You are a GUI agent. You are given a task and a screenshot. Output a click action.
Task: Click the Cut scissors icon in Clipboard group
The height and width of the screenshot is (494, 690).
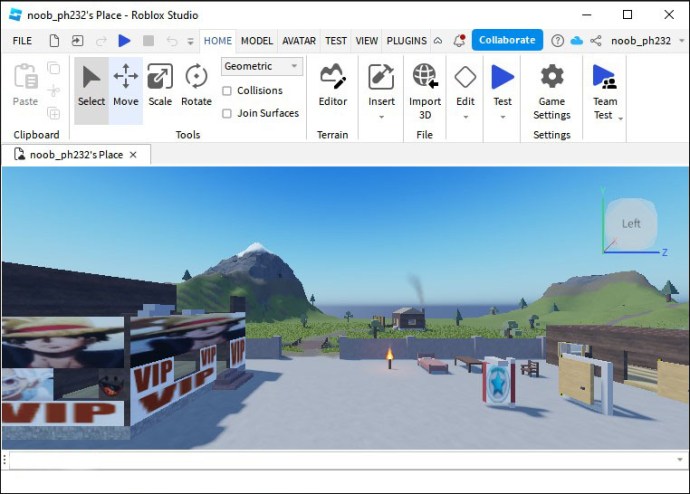pyautogui.click(x=54, y=91)
